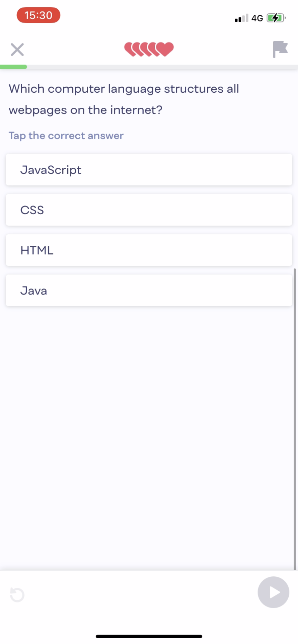This screenshot has width=298, height=644.
Task: Click the cellular signal bars icon
Action: (241, 18)
